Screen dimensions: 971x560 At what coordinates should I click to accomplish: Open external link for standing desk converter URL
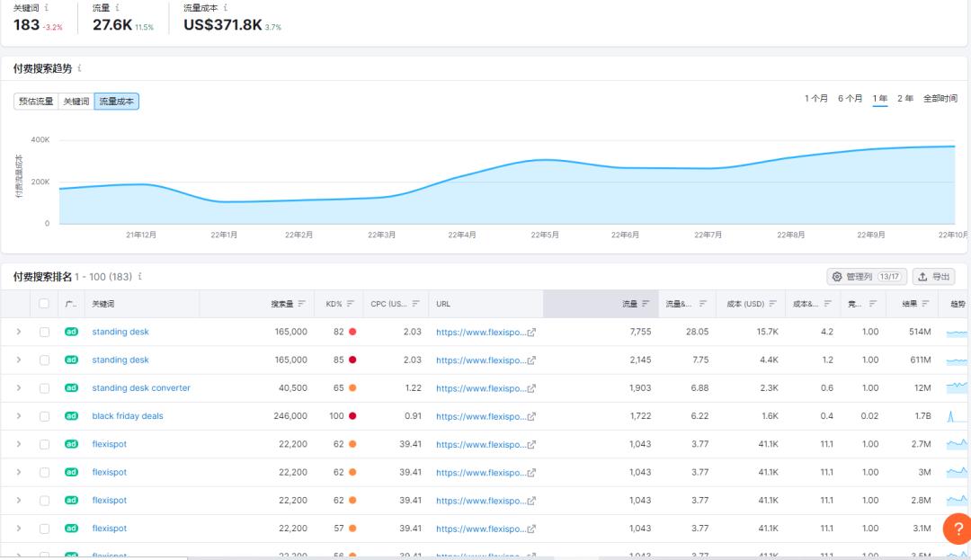point(531,388)
